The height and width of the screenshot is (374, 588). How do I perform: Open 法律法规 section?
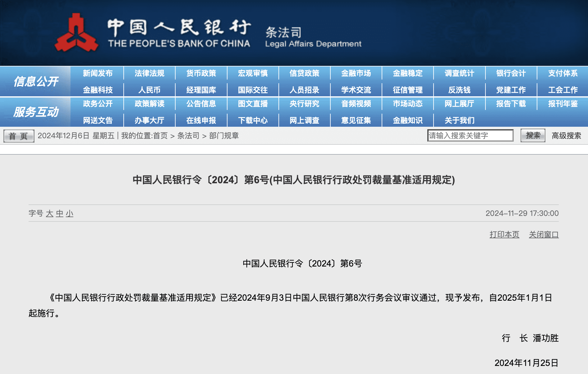click(x=149, y=73)
